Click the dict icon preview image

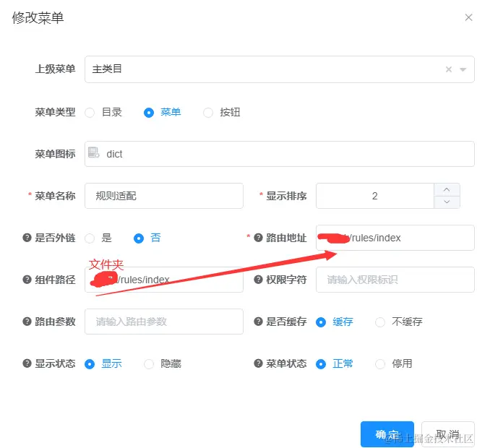[93, 152]
